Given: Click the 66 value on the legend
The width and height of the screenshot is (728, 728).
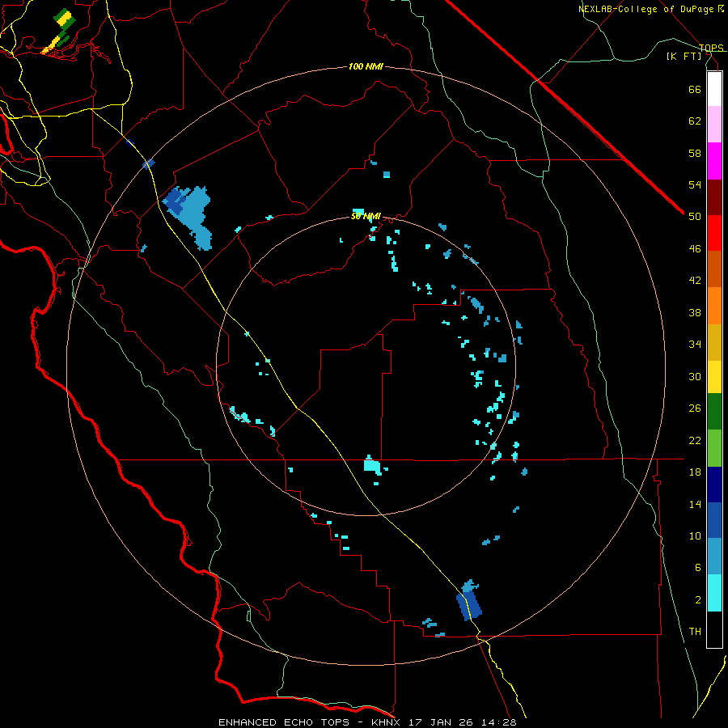Looking at the screenshot, I should tap(695, 89).
